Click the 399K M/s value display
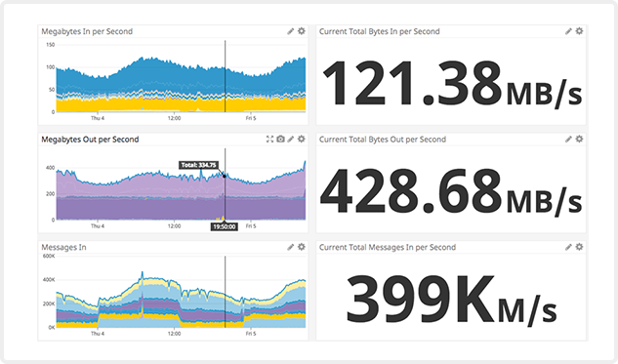 tap(451, 299)
